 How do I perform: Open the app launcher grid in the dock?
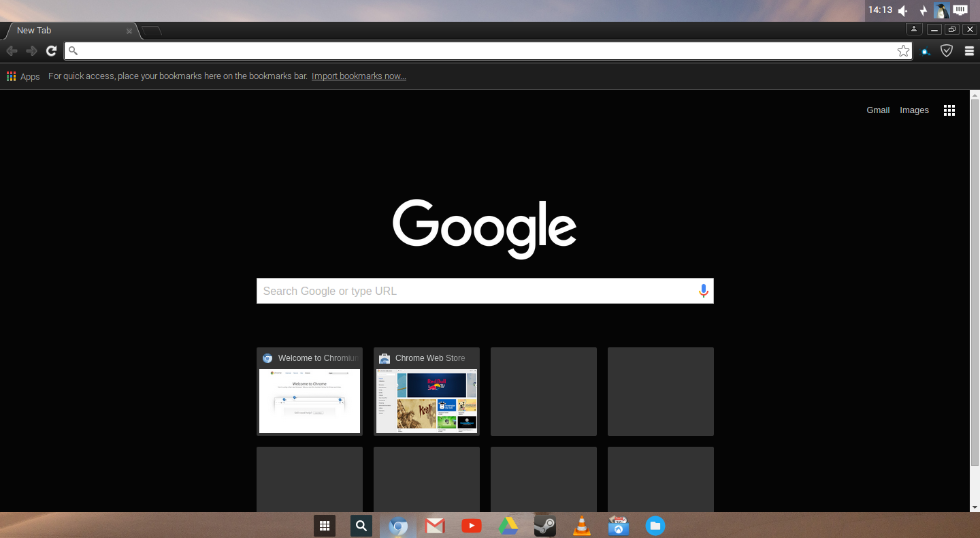tap(325, 526)
